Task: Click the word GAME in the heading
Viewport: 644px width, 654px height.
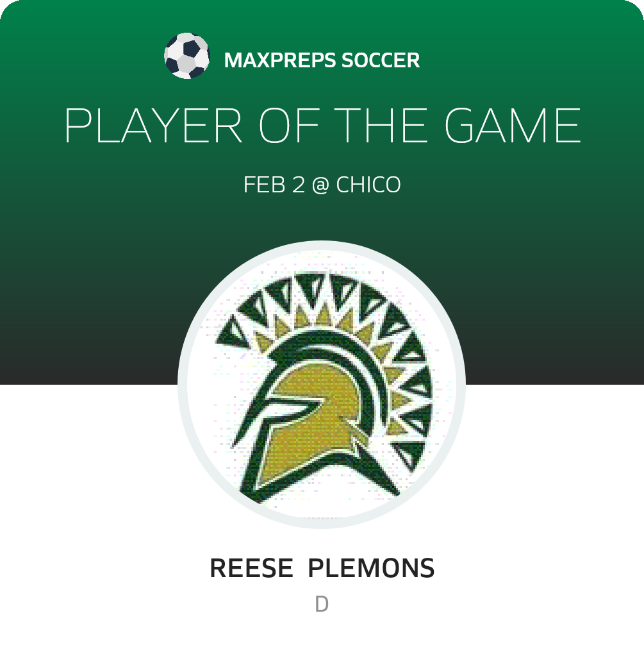Action: point(513,126)
